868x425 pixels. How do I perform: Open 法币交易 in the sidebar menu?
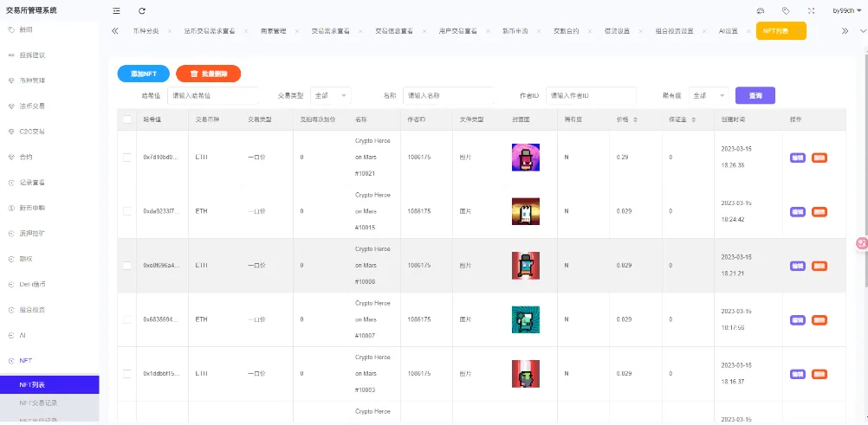(33, 106)
